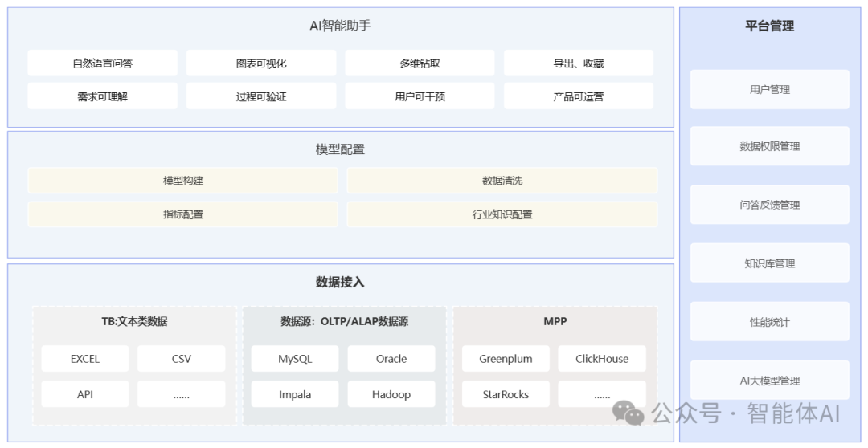868x448 pixels.
Task: Open 用户管理 in the platform management panel
Action: pyautogui.click(x=769, y=89)
